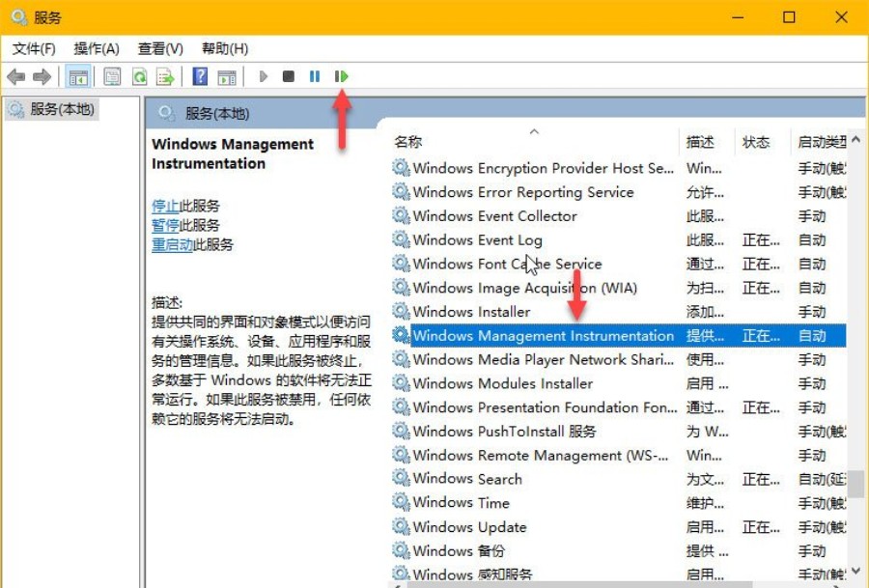Image resolution: width=869 pixels, height=588 pixels.
Task: Select Windows Installer row
Action: [x=619, y=312]
